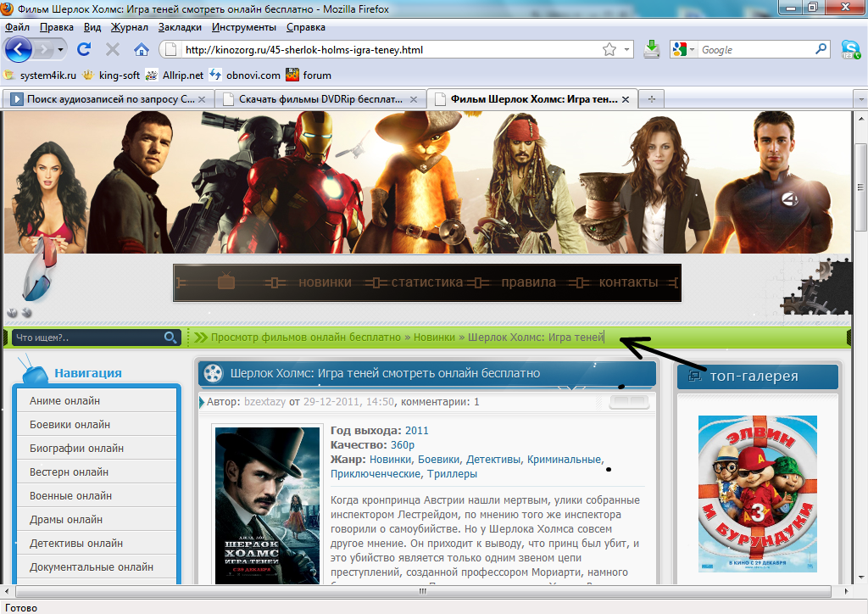
Task: Open the URL bar history dropdown arrow
Action: click(x=627, y=50)
